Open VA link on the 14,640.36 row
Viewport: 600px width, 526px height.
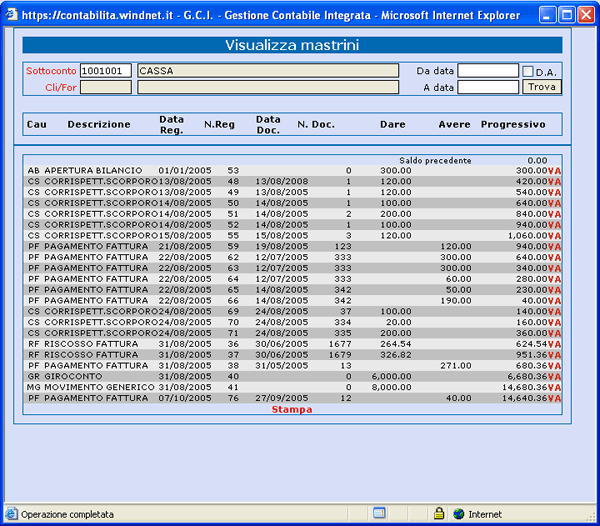point(554,399)
